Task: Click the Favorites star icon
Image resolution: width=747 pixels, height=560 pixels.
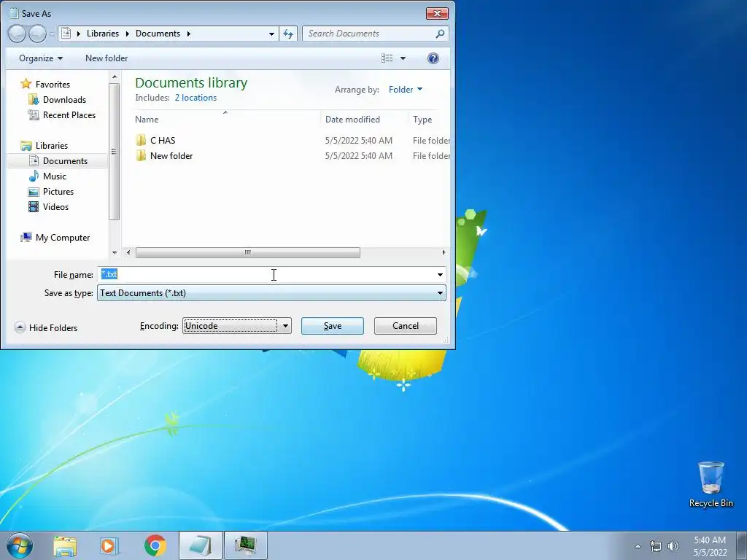Action: click(x=26, y=85)
